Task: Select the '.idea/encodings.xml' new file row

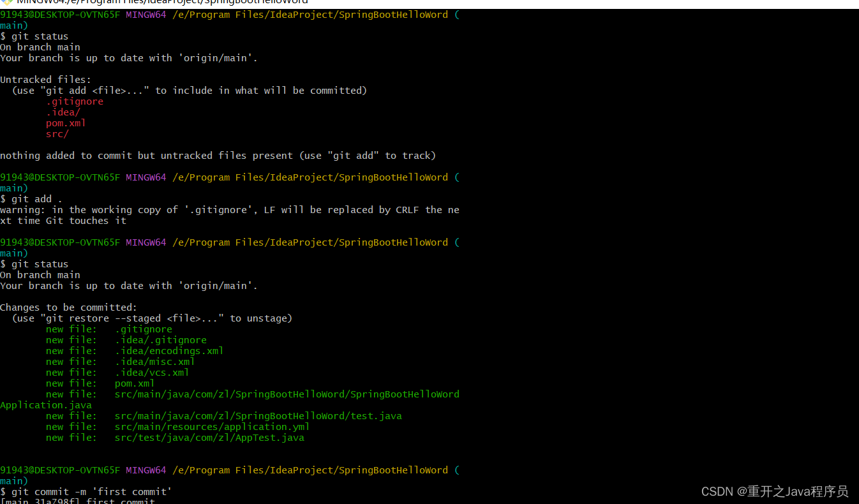Action: click(135, 351)
